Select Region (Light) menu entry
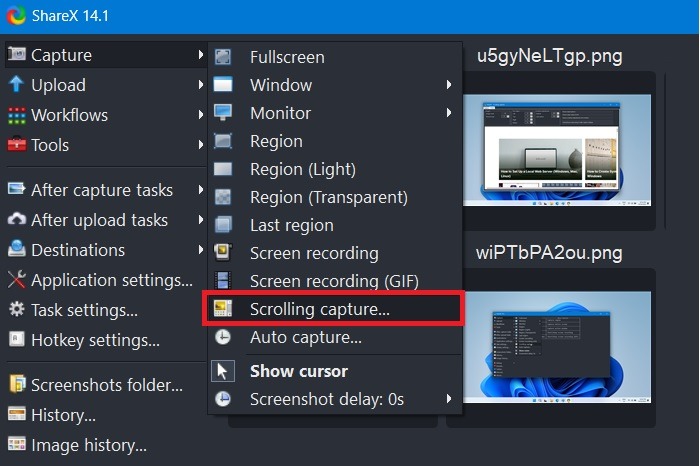The width and height of the screenshot is (700, 466). point(335,169)
